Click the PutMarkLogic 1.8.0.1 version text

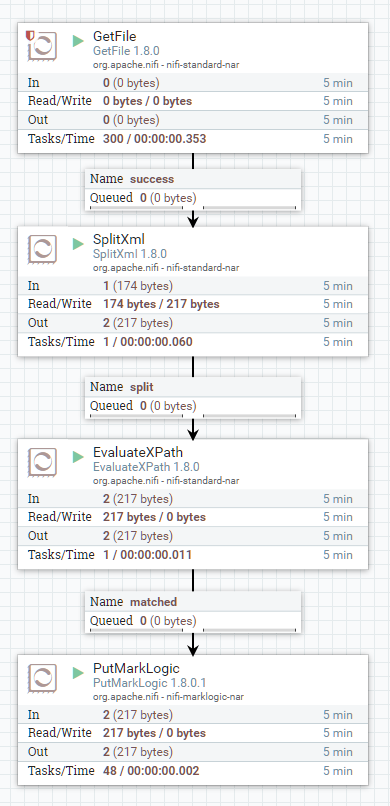click(x=150, y=683)
